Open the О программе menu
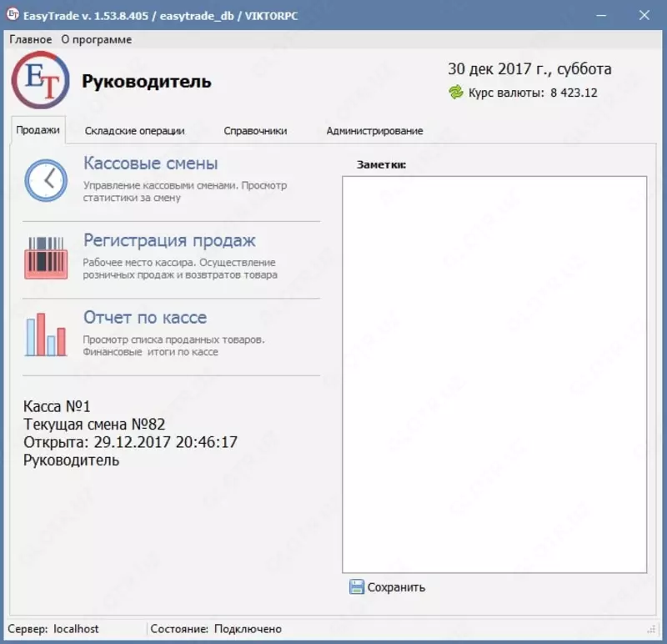 94,38
